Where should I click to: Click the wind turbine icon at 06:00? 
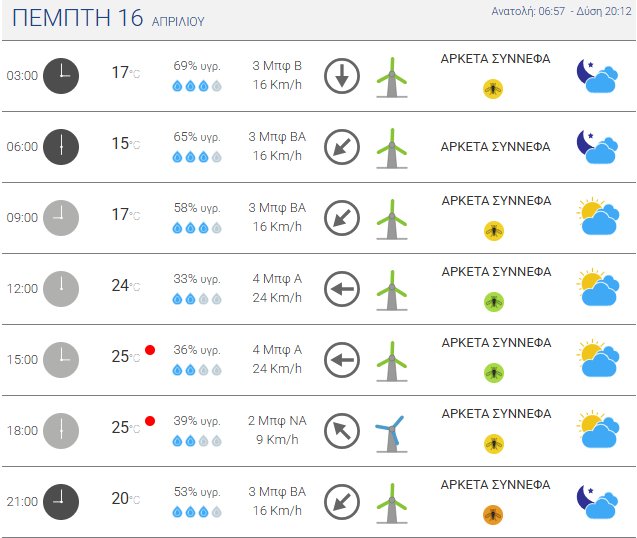[391, 147]
